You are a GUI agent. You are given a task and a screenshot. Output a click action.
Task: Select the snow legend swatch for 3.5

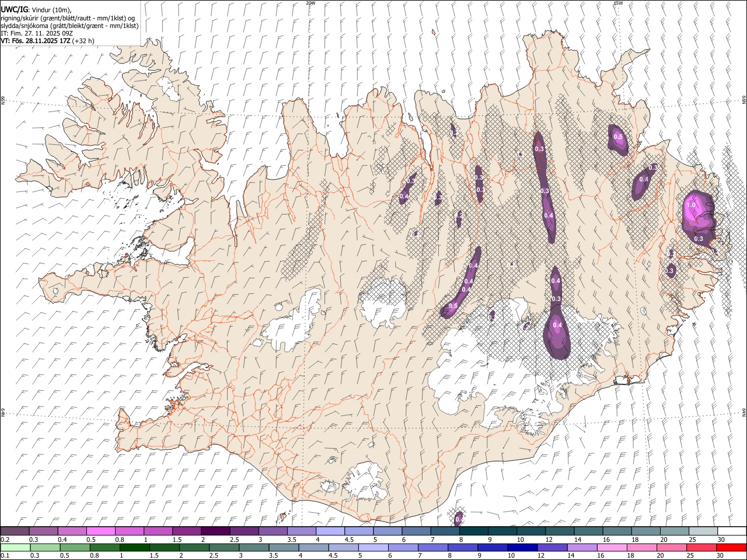(x=302, y=531)
